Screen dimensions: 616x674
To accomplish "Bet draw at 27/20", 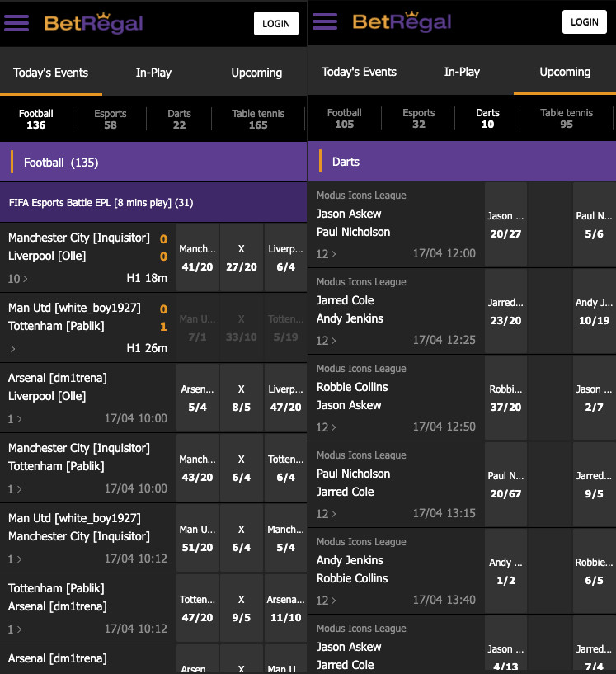I will point(242,257).
